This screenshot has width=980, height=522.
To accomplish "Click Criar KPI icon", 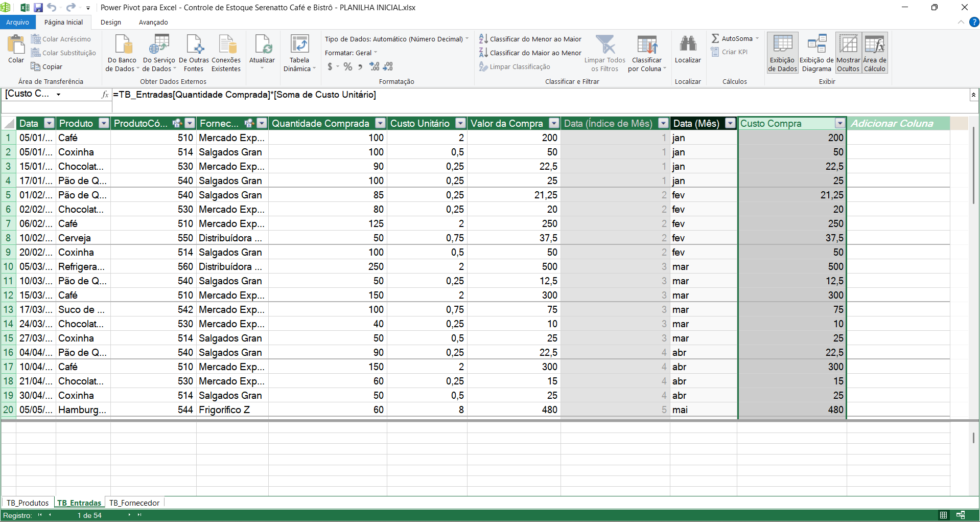I will coord(715,52).
